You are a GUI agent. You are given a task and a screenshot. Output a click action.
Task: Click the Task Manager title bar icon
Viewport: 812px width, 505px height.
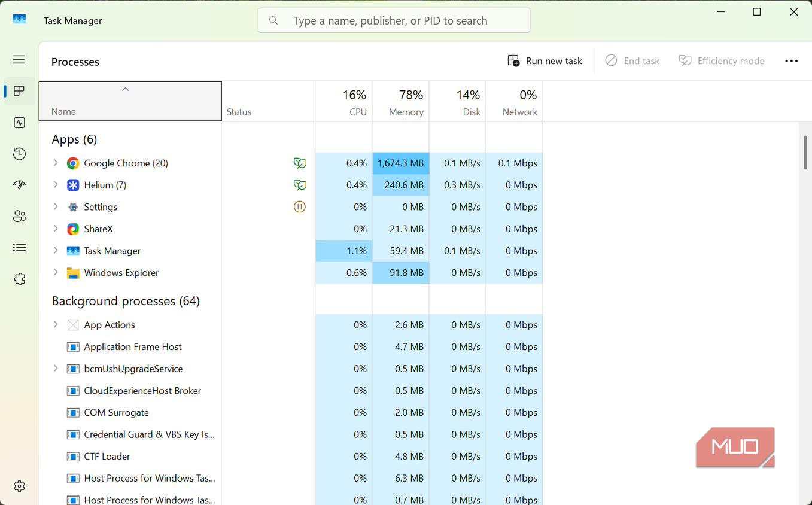click(19, 19)
